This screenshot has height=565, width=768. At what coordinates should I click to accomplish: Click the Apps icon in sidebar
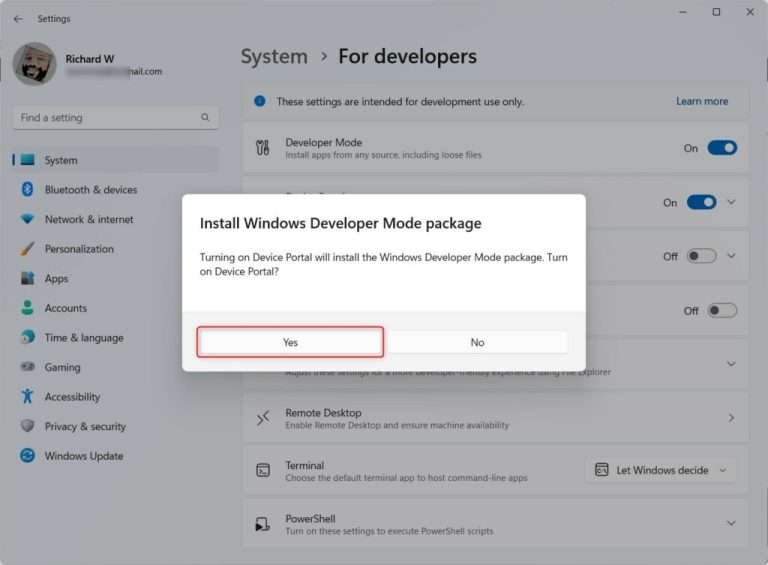(27, 278)
